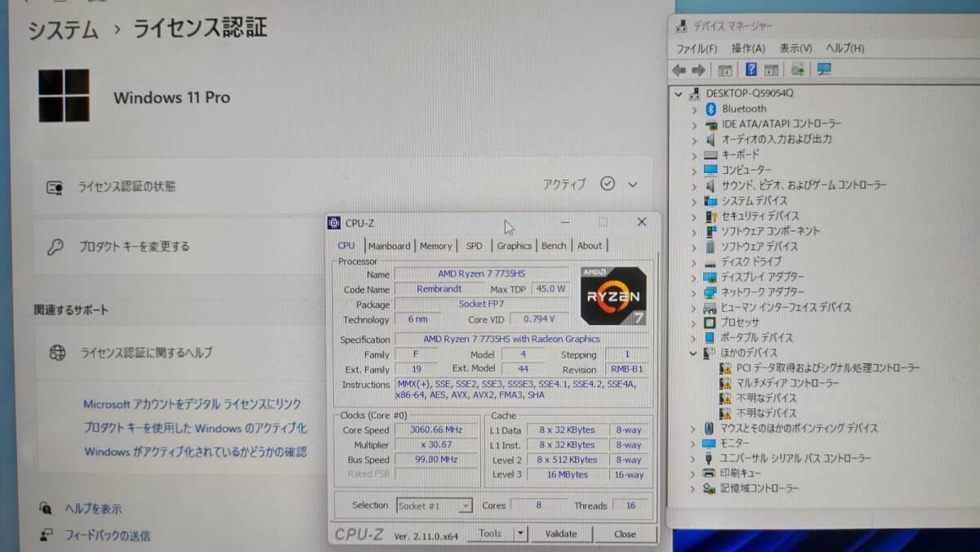Click Back arrow in Device Manager toolbar
This screenshot has width=980, height=552.
[679, 70]
